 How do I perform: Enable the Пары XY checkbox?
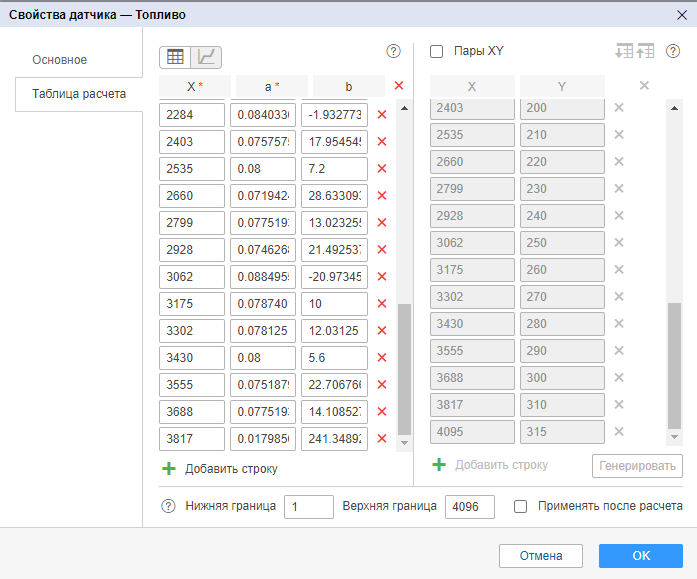click(x=437, y=52)
